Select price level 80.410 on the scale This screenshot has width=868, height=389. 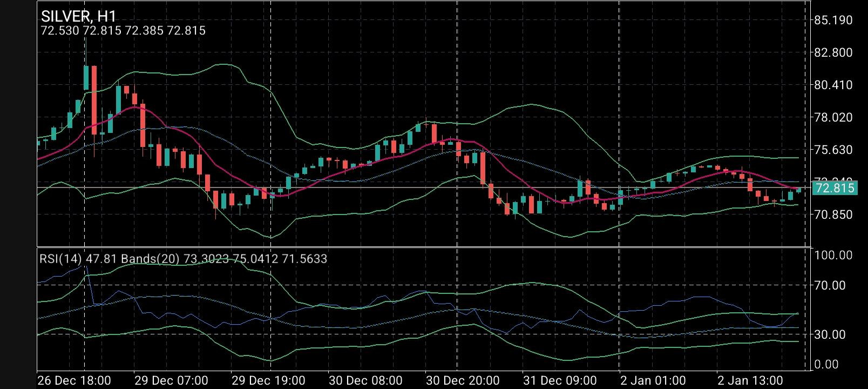833,85
